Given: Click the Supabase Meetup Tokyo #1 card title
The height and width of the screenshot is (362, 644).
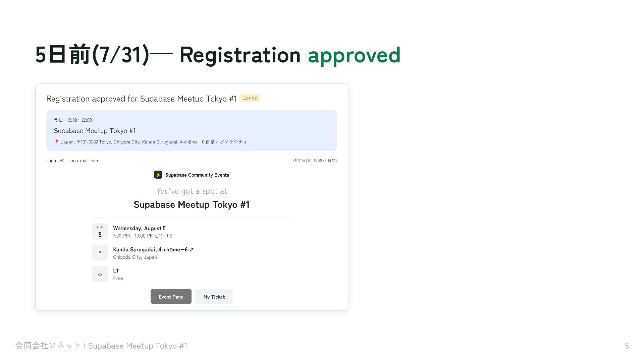Looking at the screenshot, I should [95, 131].
